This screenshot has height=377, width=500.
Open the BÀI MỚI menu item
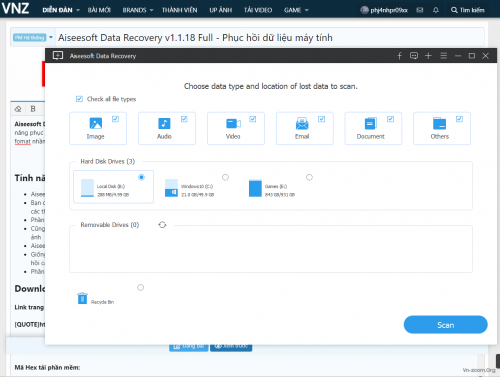click(x=99, y=10)
